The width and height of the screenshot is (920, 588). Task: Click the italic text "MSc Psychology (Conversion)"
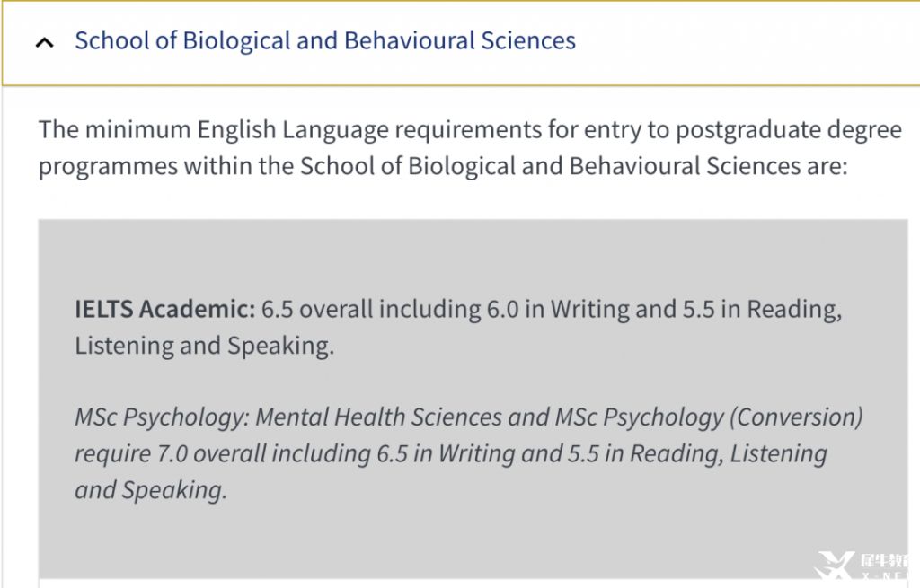coord(708,417)
